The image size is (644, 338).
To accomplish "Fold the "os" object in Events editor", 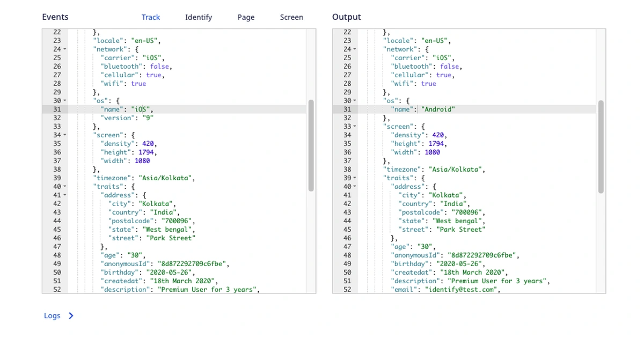I will pos(65,101).
